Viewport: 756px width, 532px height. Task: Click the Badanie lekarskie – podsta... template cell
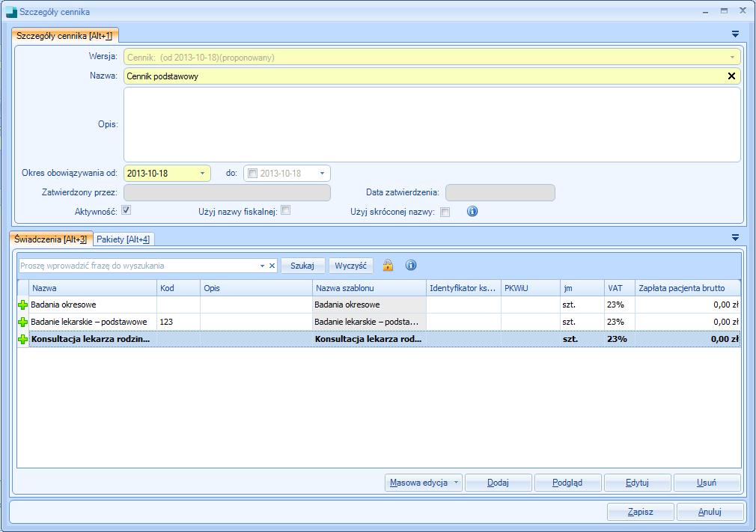[x=369, y=322]
